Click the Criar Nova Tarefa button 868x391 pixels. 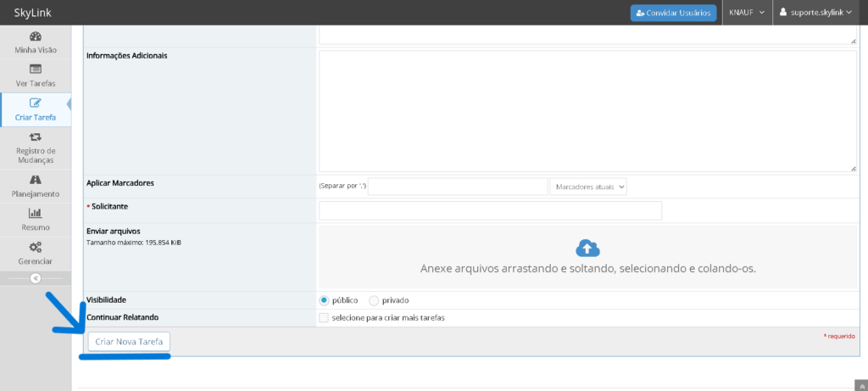[x=129, y=342]
